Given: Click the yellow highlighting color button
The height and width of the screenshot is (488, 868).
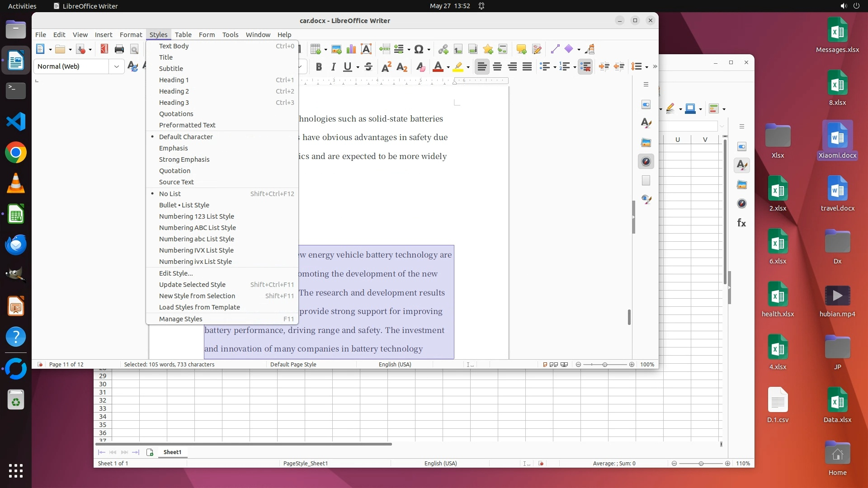Looking at the screenshot, I should point(458,67).
